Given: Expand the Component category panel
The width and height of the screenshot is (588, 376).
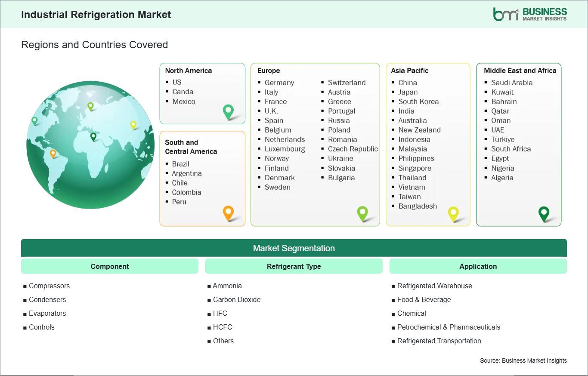Looking at the screenshot, I should pyautogui.click(x=109, y=266).
